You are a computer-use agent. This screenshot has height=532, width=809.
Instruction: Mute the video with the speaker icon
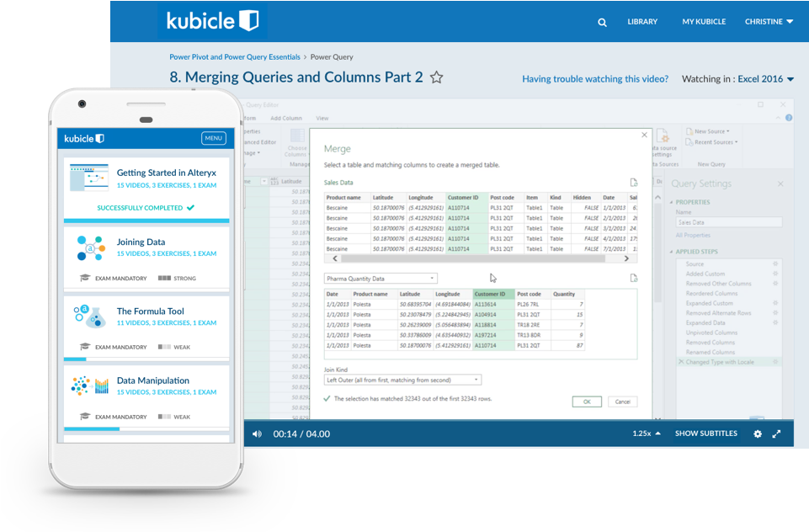coord(257,434)
